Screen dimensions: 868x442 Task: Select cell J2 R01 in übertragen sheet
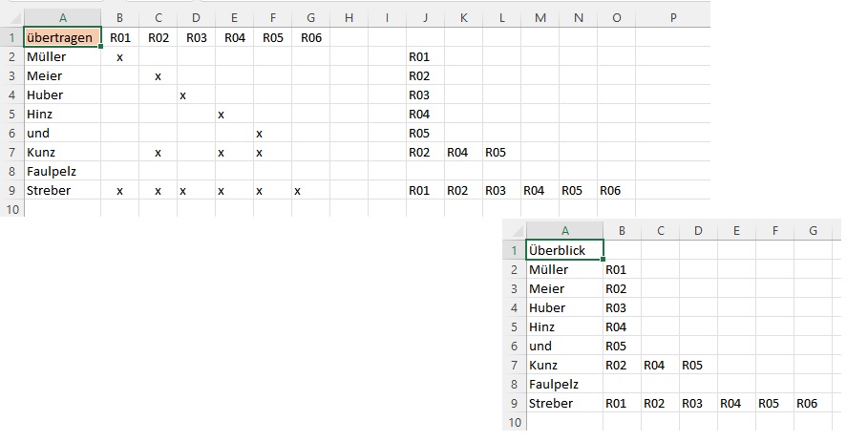pos(425,56)
